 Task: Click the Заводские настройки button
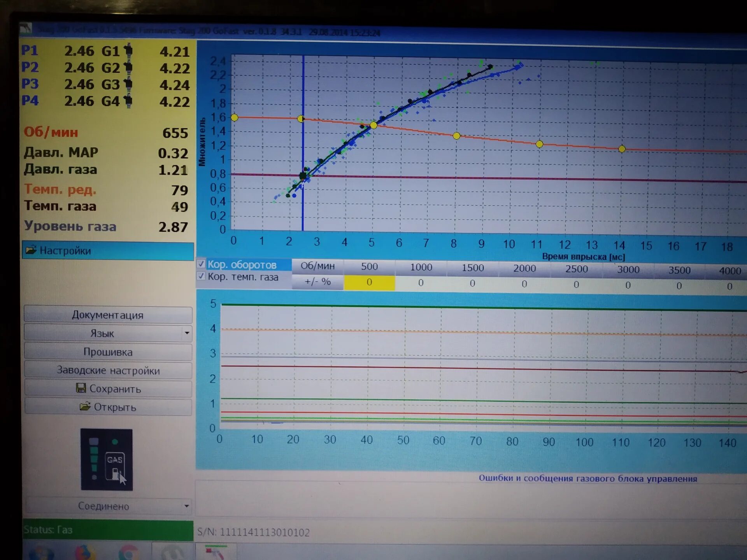(108, 370)
